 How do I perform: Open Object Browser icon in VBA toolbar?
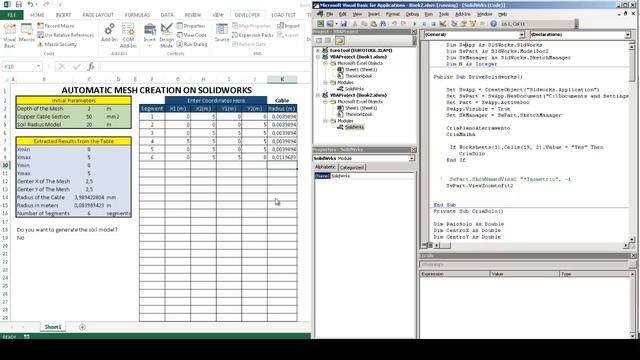point(473,24)
